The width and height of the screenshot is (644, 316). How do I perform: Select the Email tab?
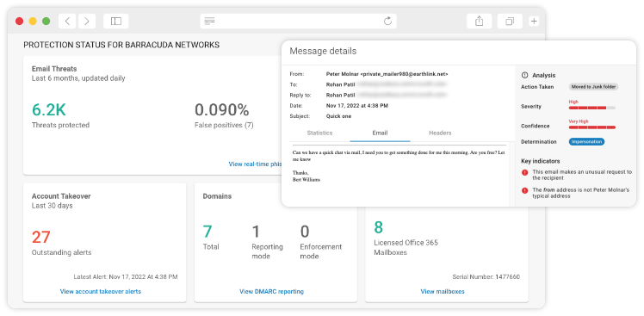point(380,133)
